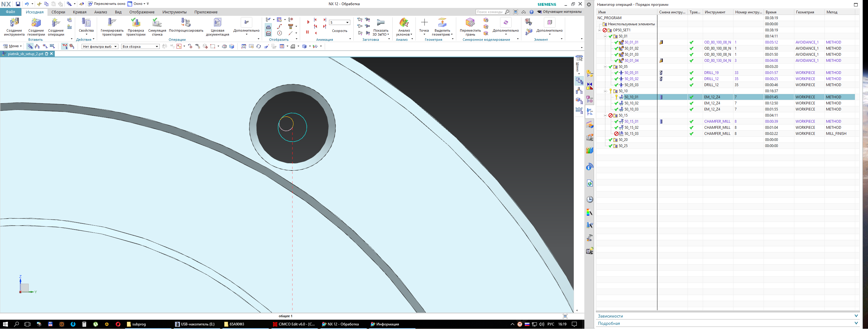Click the command search field
Viewport: 868px width, 330px height.
(x=490, y=12)
